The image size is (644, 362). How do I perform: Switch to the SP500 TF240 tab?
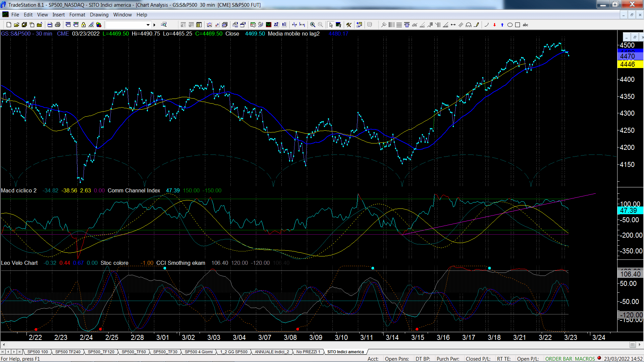click(68, 352)
